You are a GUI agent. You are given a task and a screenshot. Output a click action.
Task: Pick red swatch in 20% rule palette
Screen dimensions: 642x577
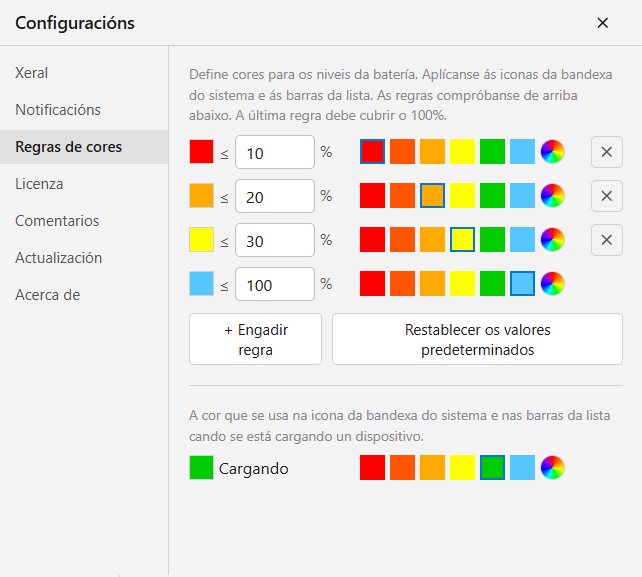pos(373,196)
